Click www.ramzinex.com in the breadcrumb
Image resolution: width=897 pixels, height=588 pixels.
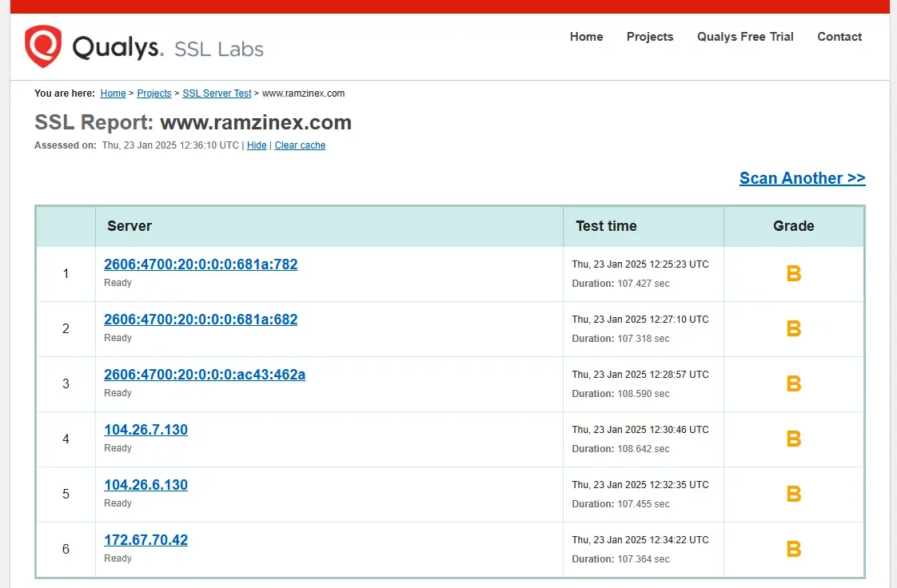pos(303,93)
